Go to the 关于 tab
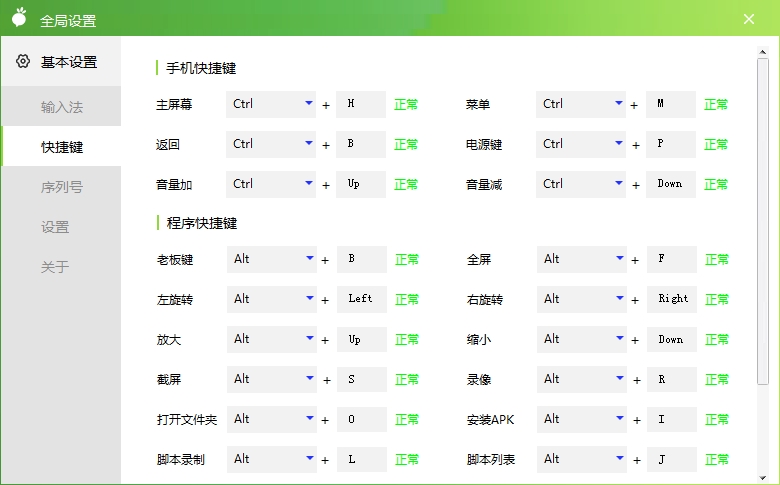The width and height of the screenshot is (780, 485). click(55, 267)
